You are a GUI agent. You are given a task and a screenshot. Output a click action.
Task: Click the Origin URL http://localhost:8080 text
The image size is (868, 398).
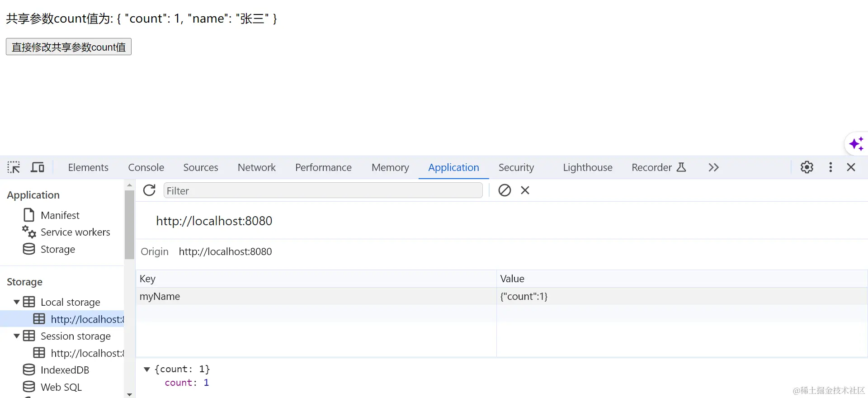tap(225, 251)
